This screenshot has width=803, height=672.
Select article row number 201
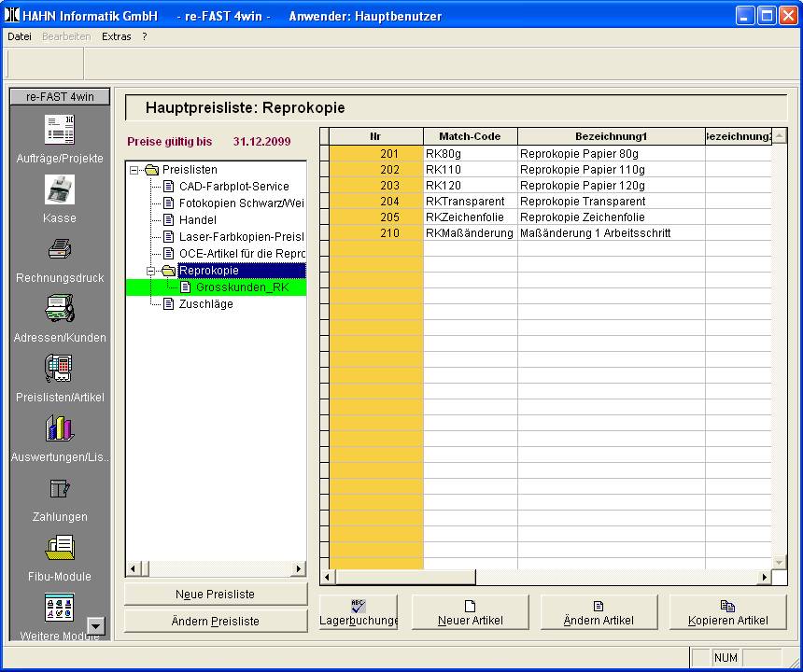click(x=376, y=154)
